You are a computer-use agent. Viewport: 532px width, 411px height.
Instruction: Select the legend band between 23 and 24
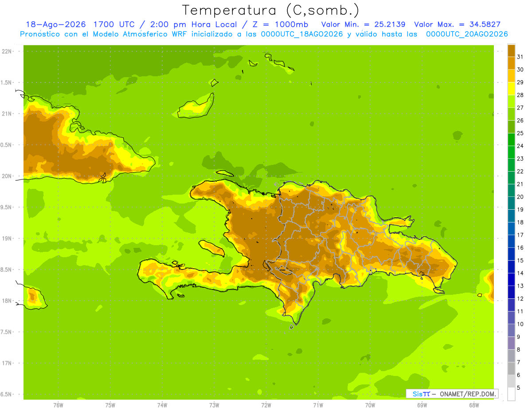pyautogui.click(x=511, y=152)
